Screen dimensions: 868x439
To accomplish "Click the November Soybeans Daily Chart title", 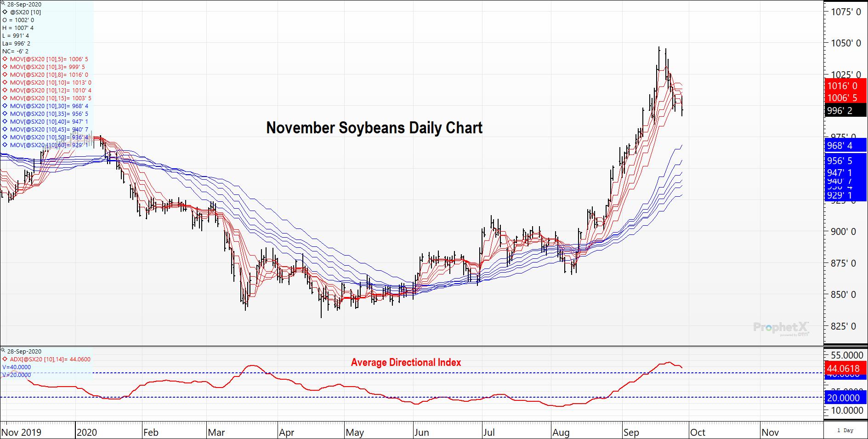I will [374, 128].
